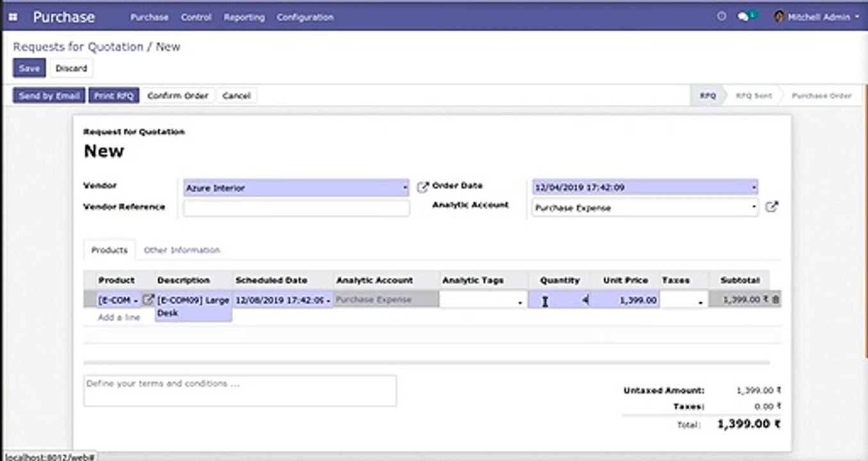The image size is (868, 461).
Task: Click Add a line link
Action: pos(119,317)
